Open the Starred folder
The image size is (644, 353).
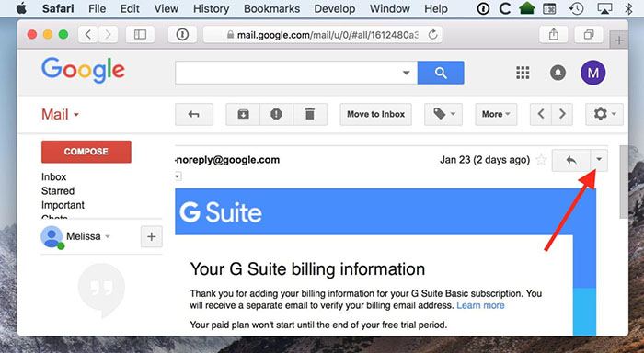point(58,191)
